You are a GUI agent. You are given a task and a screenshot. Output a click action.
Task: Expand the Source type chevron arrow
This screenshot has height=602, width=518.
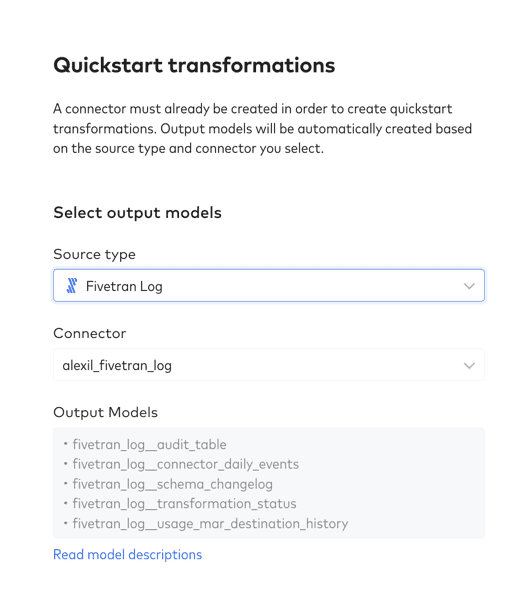pos(469,286)
